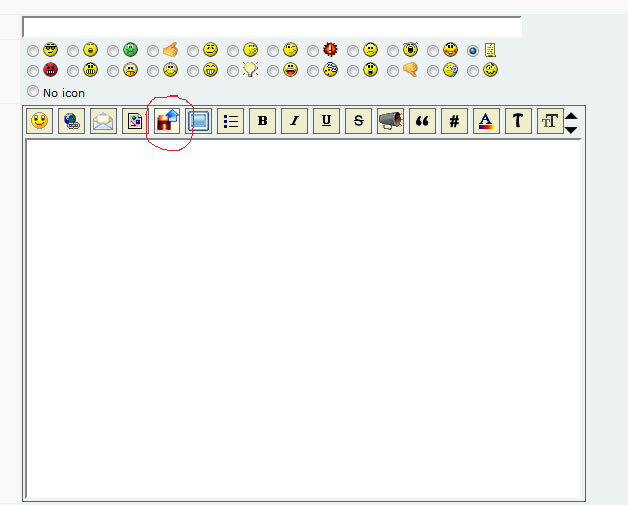Click the kissing smiley message icon

click(250, 50)
